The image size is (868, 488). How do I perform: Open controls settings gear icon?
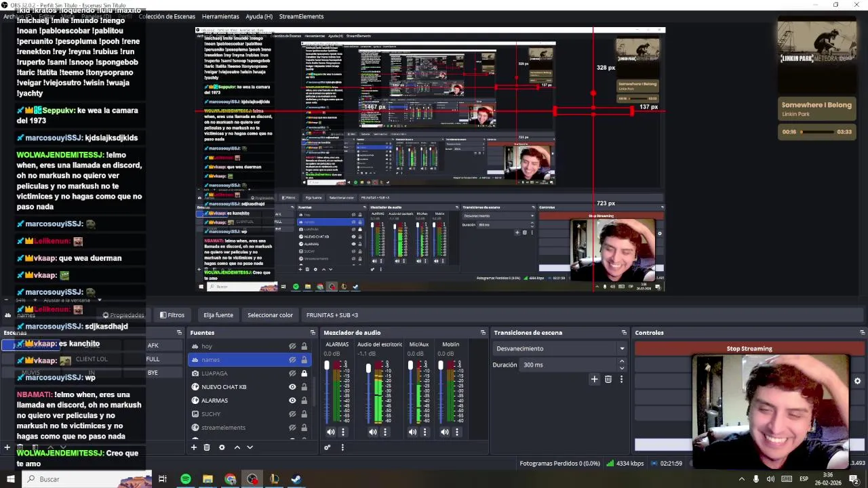[857, 381]
